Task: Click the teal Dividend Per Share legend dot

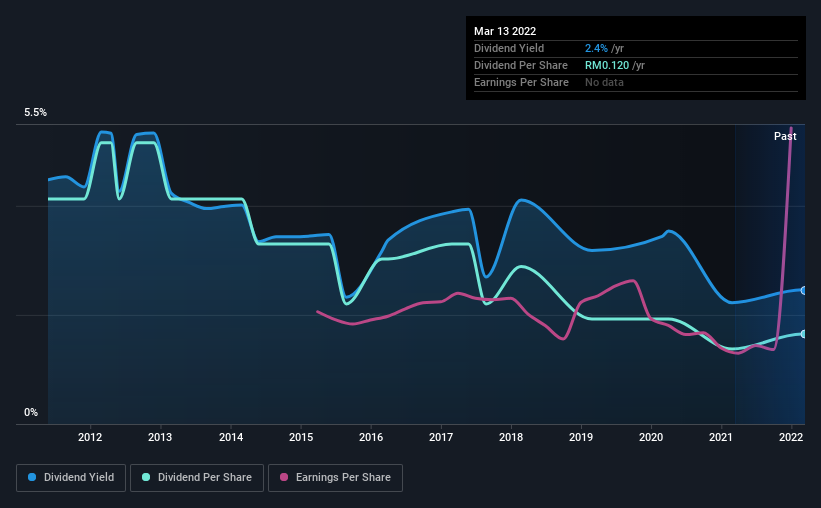Action: point(146,477)
